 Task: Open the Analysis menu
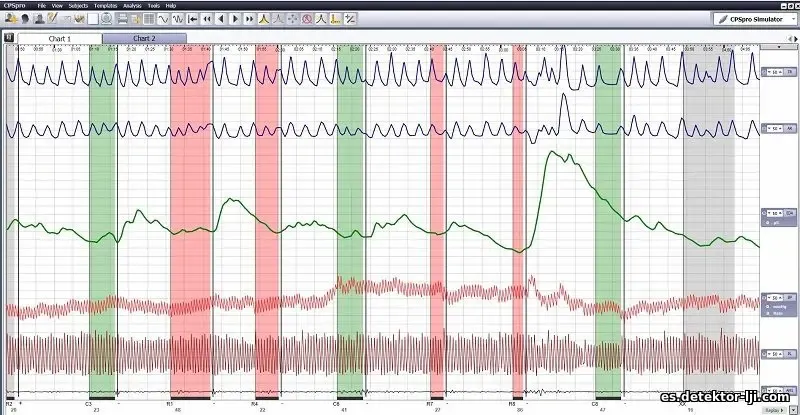click(132, 6)
